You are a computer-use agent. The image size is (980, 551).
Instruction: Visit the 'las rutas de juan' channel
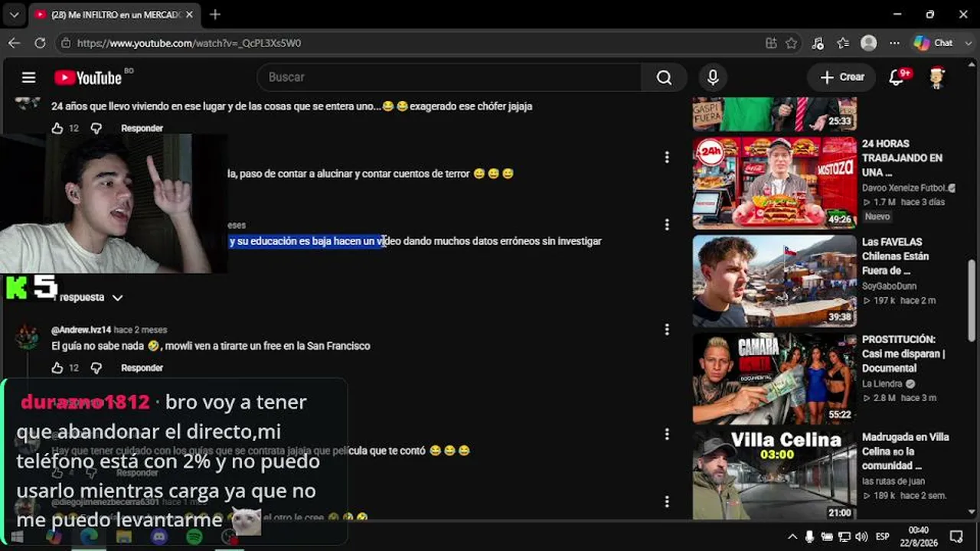(893, 481)
